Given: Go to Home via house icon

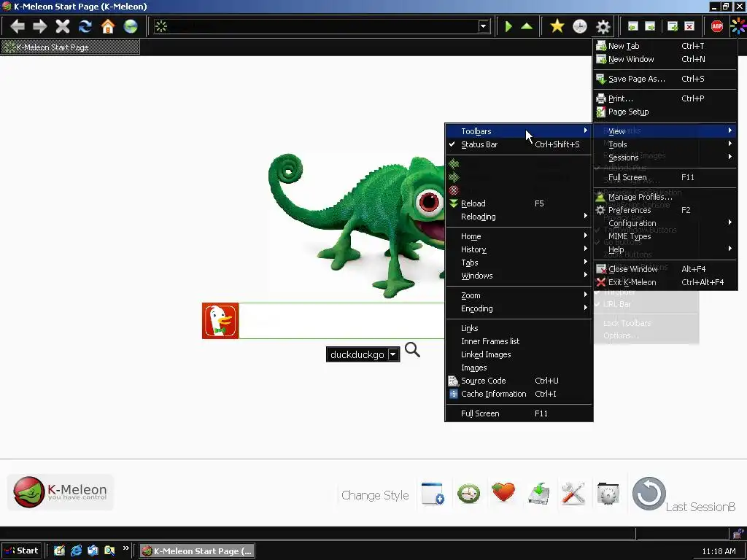Looking at the screenshot, I should pyautogui.click(x=108, y=26).
